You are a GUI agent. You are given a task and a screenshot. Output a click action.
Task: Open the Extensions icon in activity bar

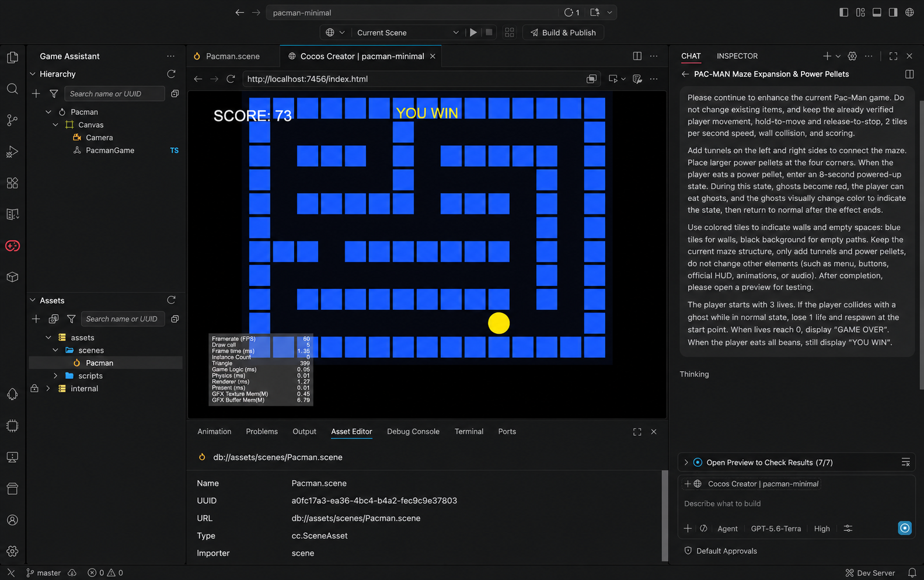pyautogui.click(x=12, y=183)
